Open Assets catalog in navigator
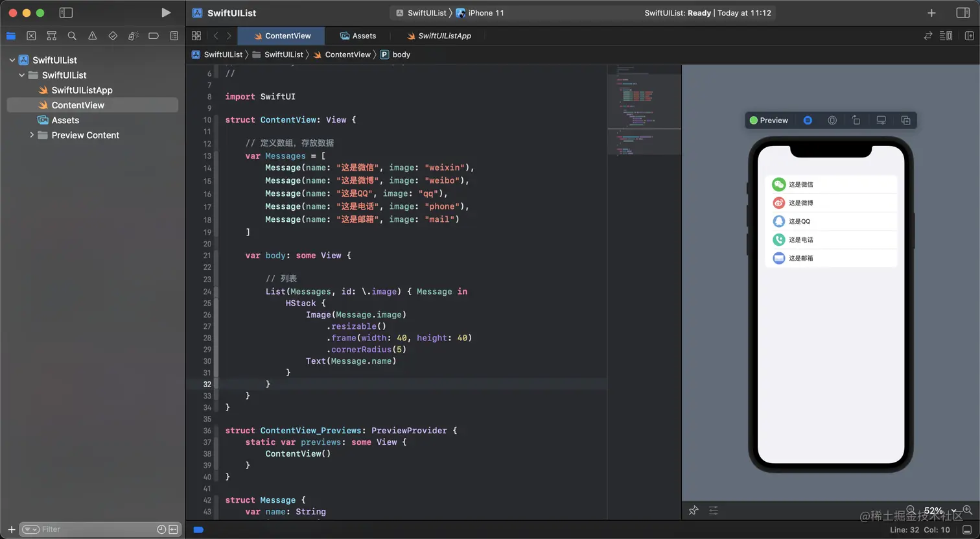Viewport: 980px width, 539px height. coord(92,120)
